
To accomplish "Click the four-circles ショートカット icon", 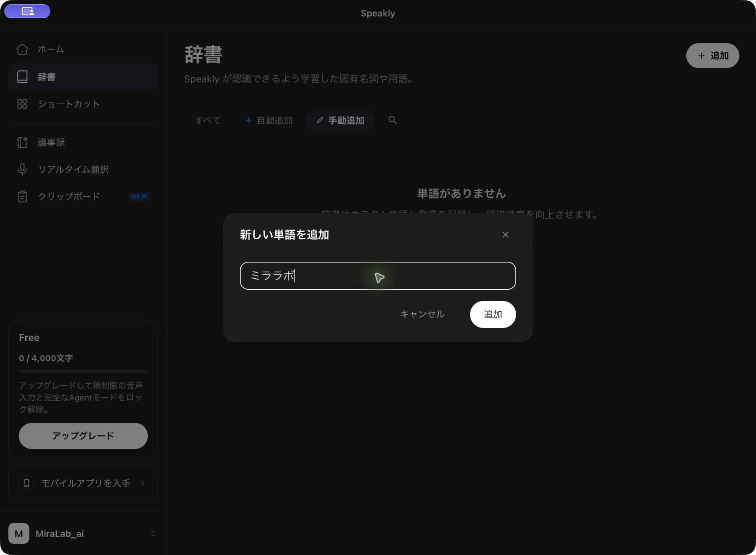I will click(22, 104).
